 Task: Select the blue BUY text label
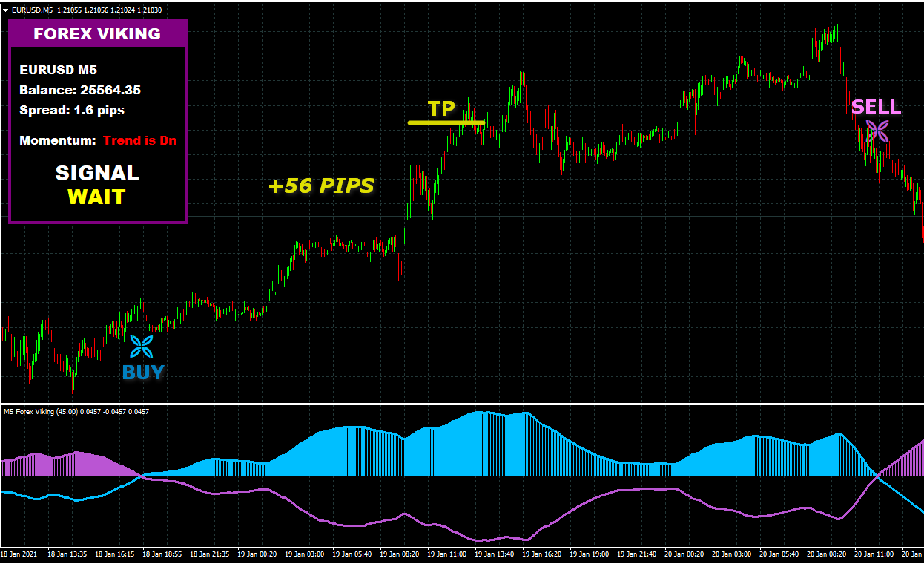pos(143,373)
